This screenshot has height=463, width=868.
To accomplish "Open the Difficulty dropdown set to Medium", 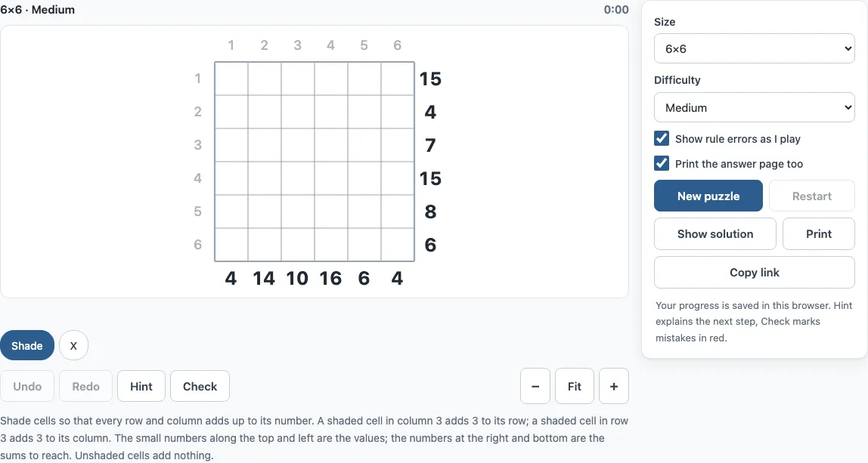I will pos(754,107).
